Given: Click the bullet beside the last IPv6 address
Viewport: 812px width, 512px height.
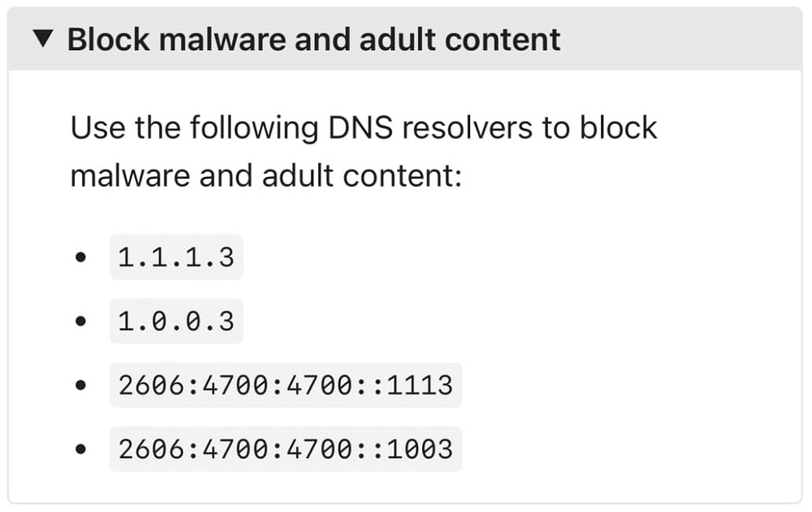Looking at the screenshot, I should coord(81,449).
